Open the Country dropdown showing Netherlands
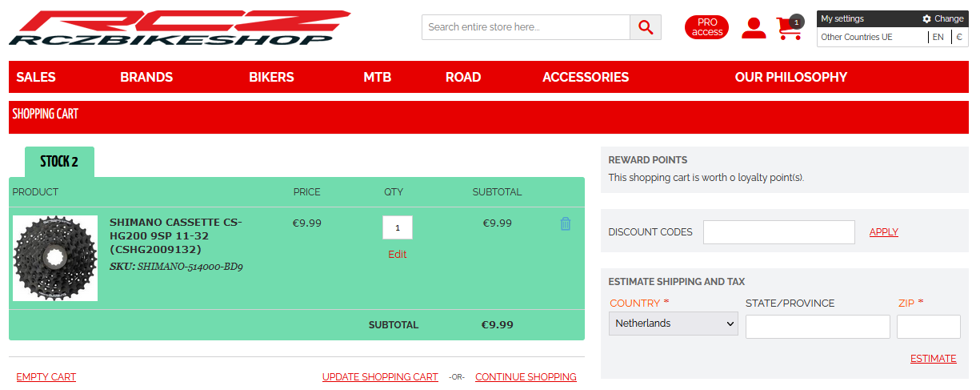This screenshot has height=390, width=980. 674,324
